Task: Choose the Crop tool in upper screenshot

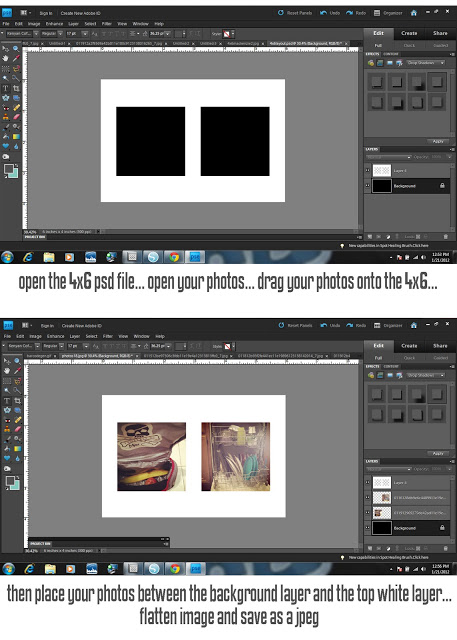Action: (16, 88)
